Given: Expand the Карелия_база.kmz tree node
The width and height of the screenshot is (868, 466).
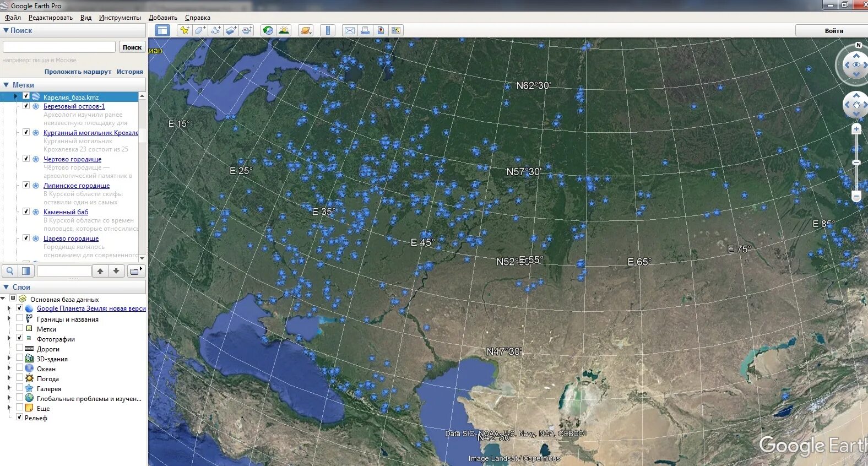Looking at the screenshot, I should click(15, 96).
